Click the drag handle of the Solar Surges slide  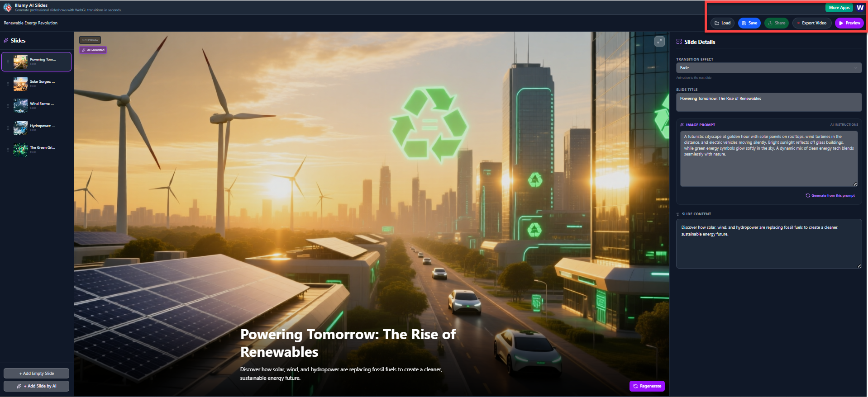[x=8, y=84]
